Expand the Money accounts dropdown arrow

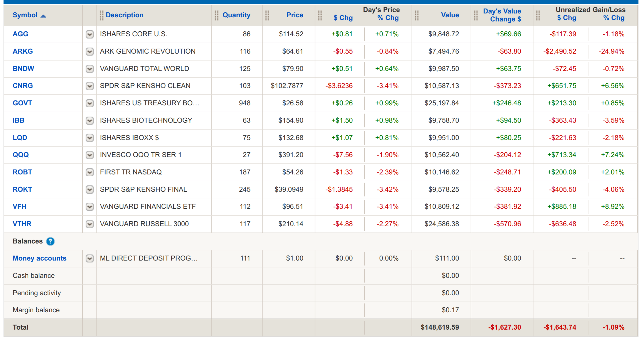click(x=90, y=258)
